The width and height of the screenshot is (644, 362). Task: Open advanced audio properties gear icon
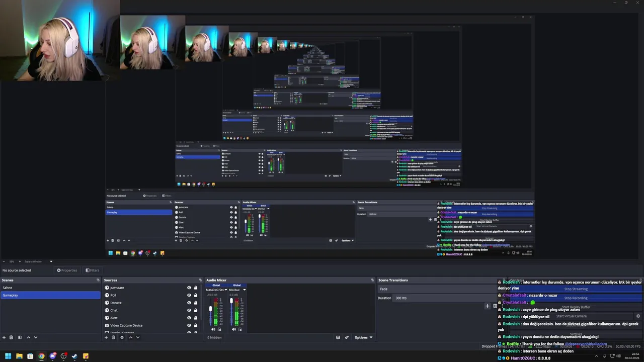click(x=347, y=337)
